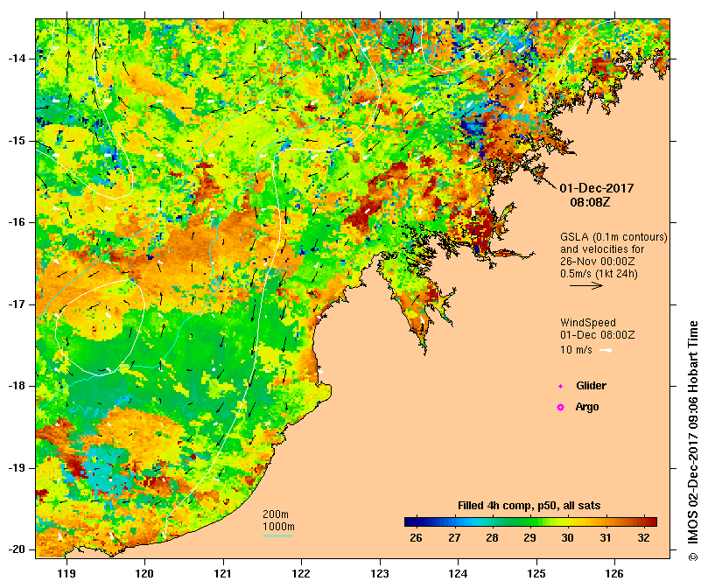Click the 'Glider' legend label
The image size is (708, 588).
[591, 386]
